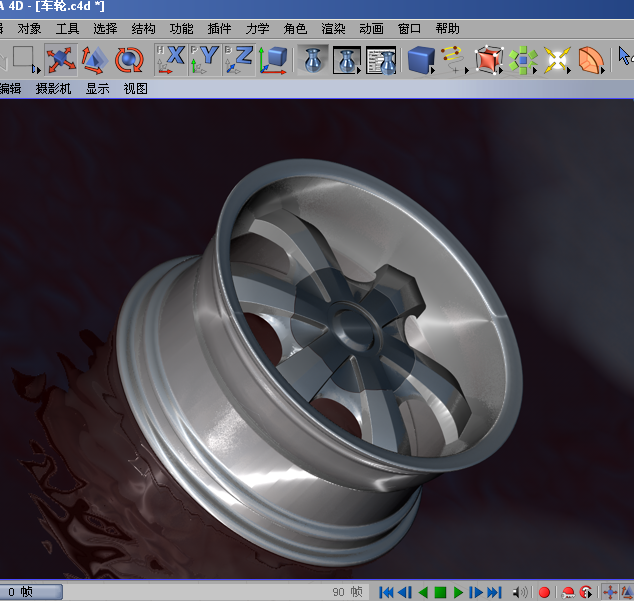This screenshot has height=601, width=634.
Task: Toggle automatic keyframing
Action: 568,593
